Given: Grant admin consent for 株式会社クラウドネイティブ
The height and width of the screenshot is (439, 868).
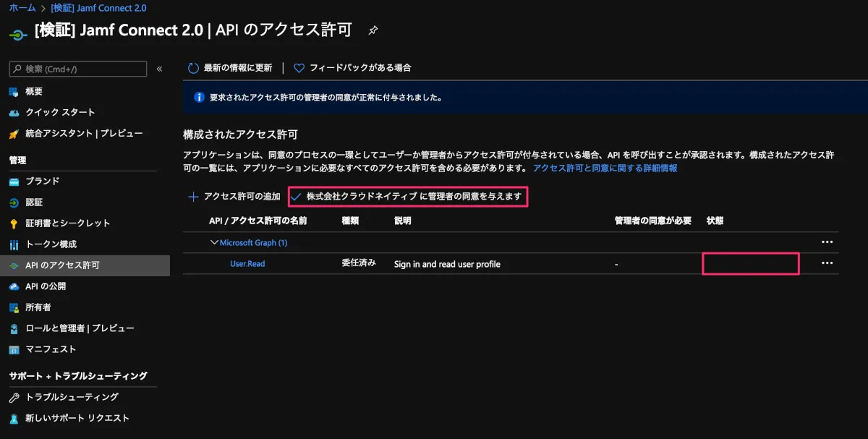Looking at the screenshot, I should (x=408, y=197).
